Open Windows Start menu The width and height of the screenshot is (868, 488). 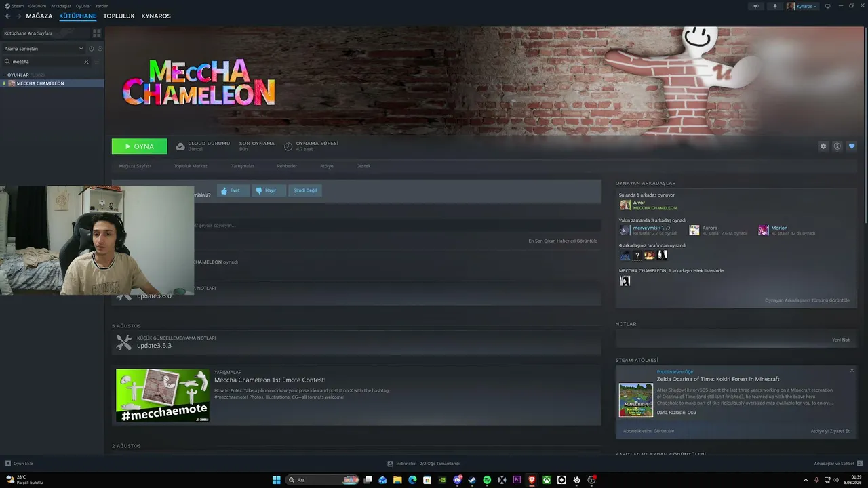(277, 480)
